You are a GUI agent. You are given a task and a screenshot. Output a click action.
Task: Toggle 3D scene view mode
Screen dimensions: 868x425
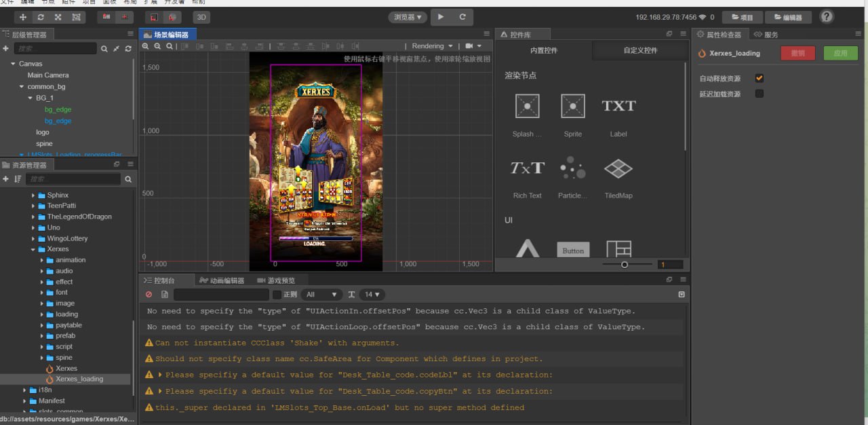click(x=201, y=17)
